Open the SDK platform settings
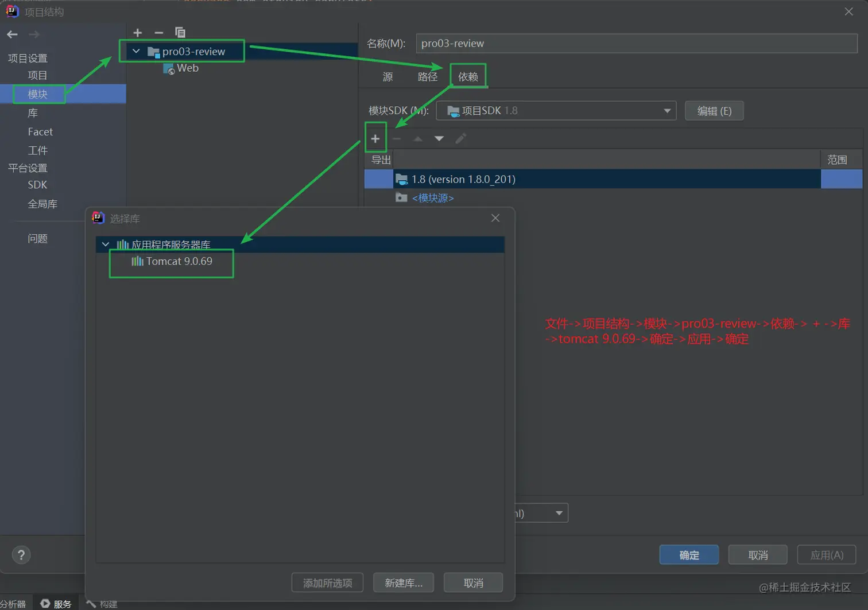The image size is (868, 610). click(x=37, y=185)
